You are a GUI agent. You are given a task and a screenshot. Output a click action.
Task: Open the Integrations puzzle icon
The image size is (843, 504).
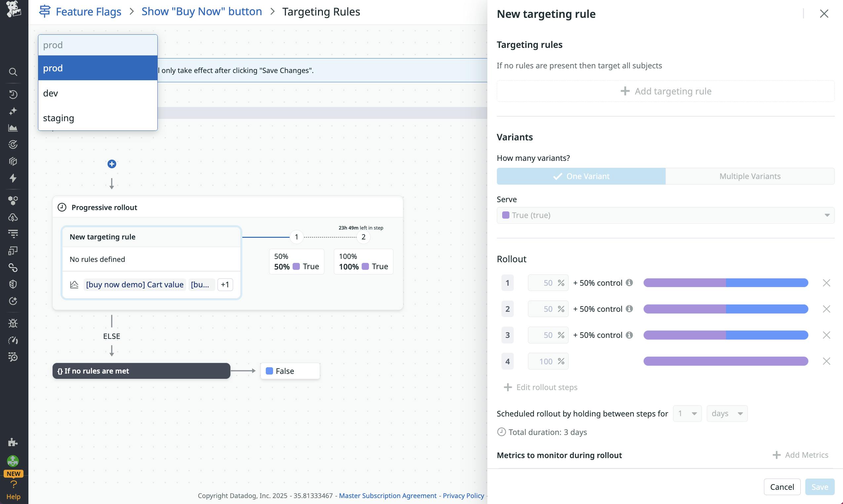pos(13,442)
